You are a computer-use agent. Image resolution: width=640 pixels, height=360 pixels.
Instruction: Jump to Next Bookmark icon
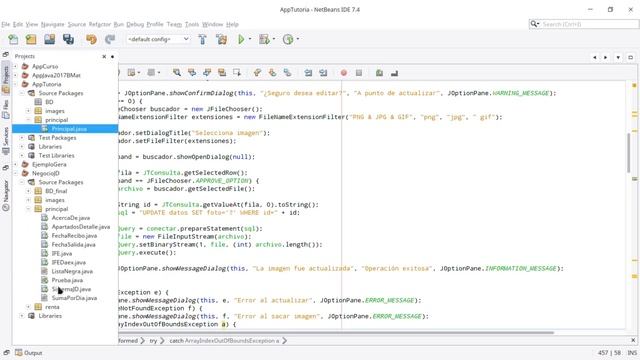pos(272,73)
